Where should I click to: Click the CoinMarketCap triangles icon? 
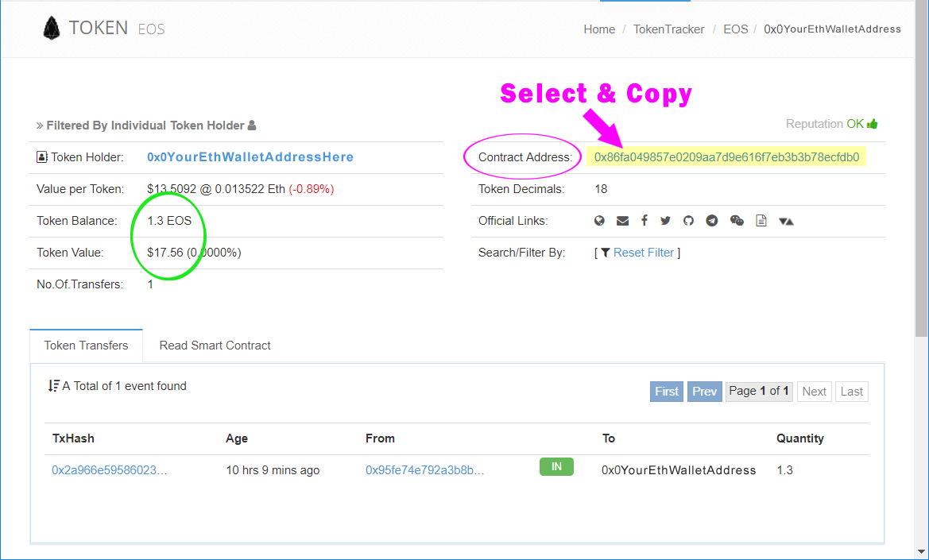(786, 222)
